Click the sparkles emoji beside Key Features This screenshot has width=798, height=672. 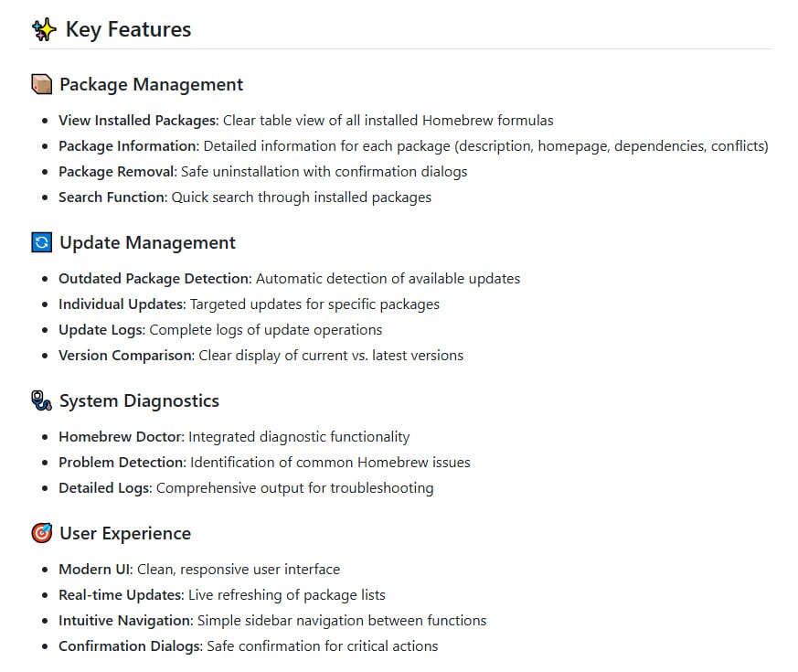pos(44,30)
